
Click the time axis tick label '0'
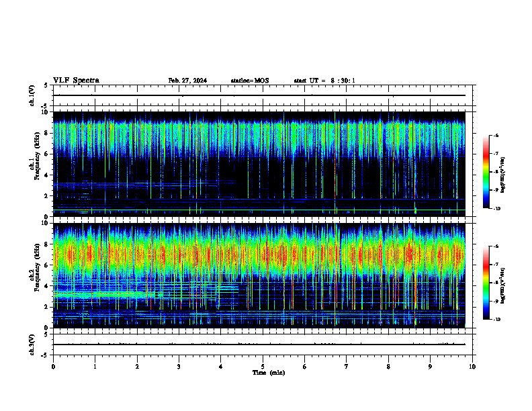pyautogui.click(x=53, y=367)
